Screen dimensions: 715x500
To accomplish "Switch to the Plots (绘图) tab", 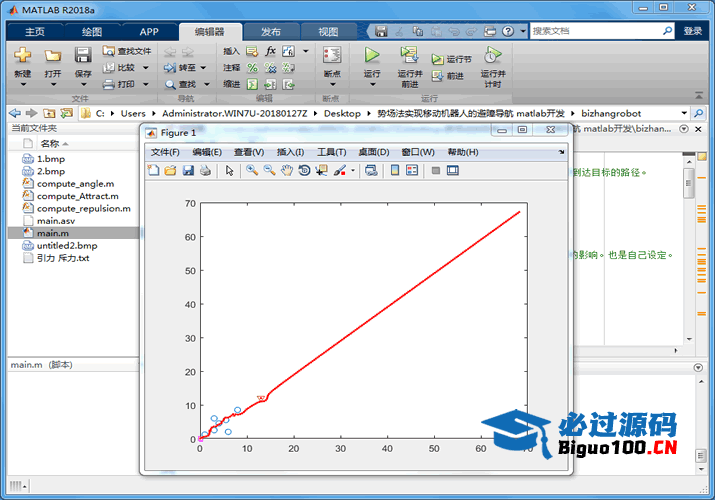I will tap(92, 32).
